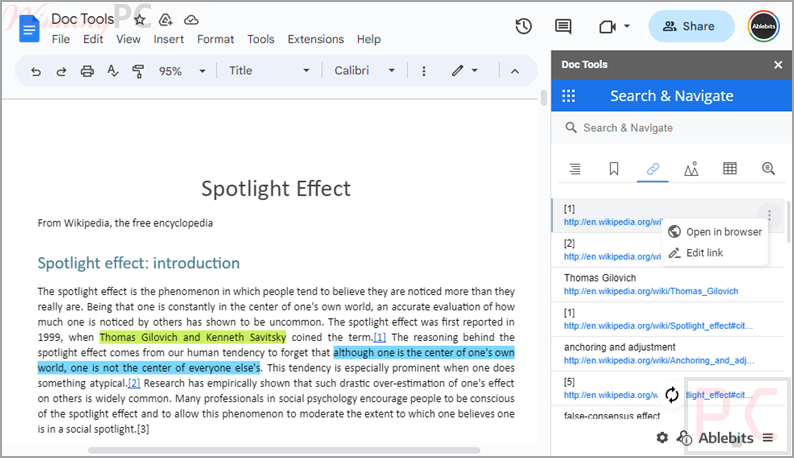Open version history clock icon
This screenshot has height=458, width=794.
524,26
